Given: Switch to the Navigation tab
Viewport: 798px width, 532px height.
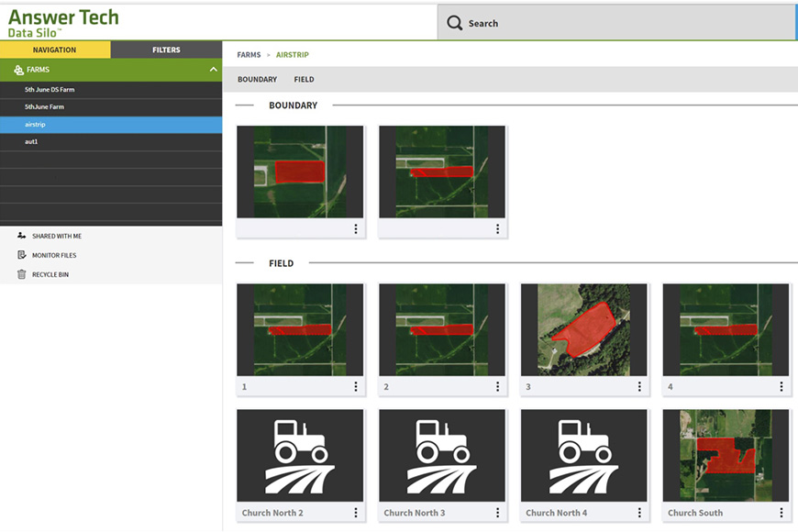Looking at the screenshot, I should pos(55,50).
